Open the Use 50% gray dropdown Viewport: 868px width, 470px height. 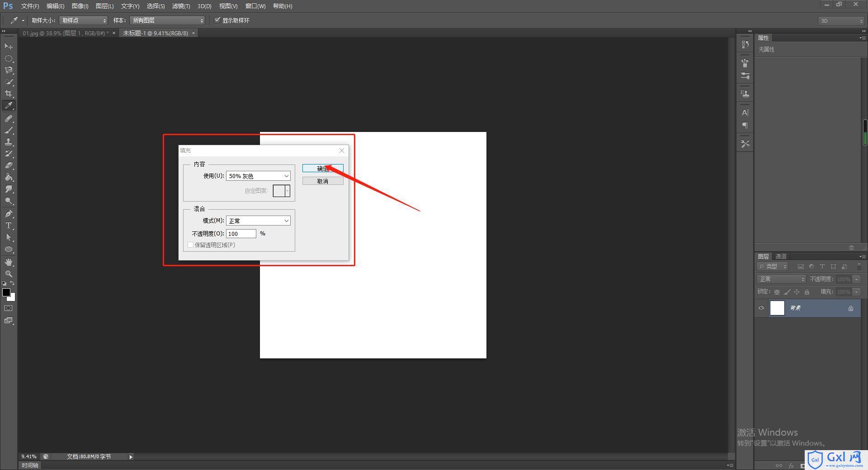[x=258, y=176]
